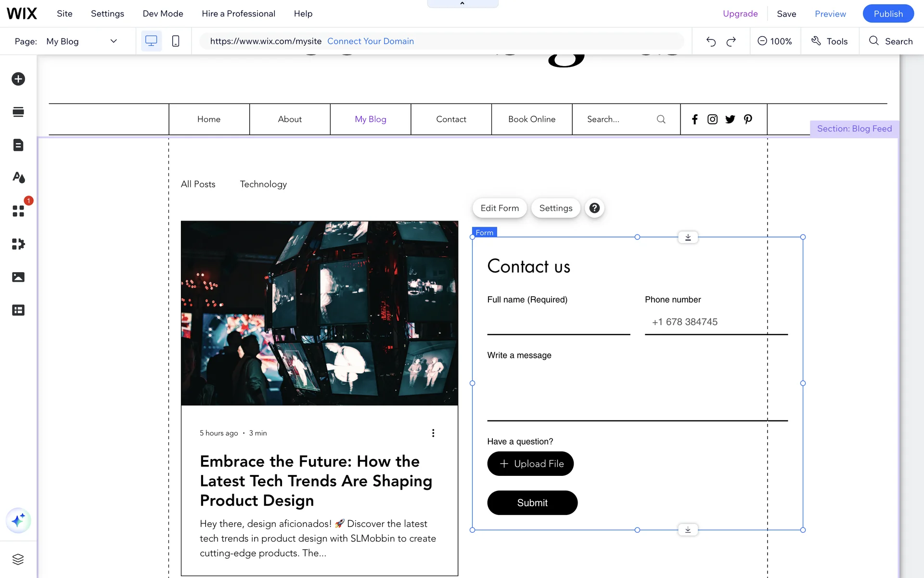Click the Redo arrow

(x=731, y=41)
